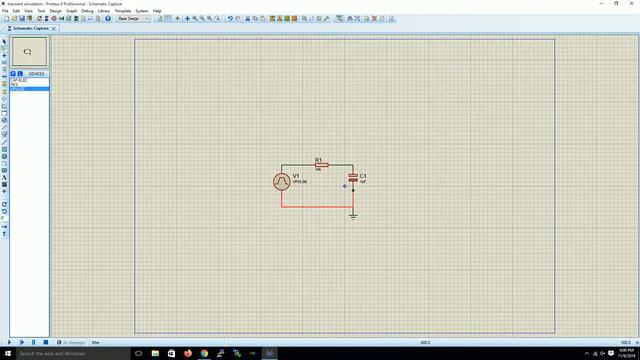The width and height of the screenshot is (640, 360).
Task: Open the Windows Start menu
Action: click(7, 353)
